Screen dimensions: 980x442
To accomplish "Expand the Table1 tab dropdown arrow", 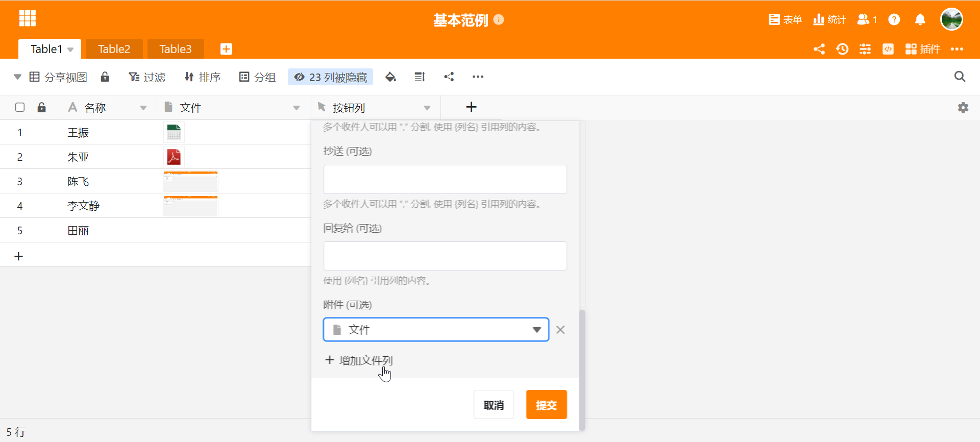I will coord(70,50).
